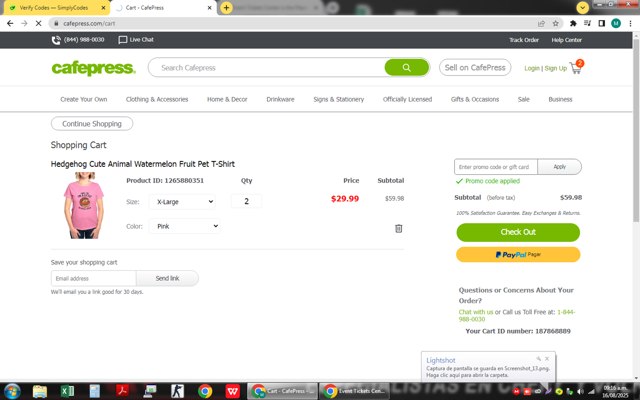Open Create Your Own menu
Viewport: 640px width, 400px height.
(x=84, y=99)
